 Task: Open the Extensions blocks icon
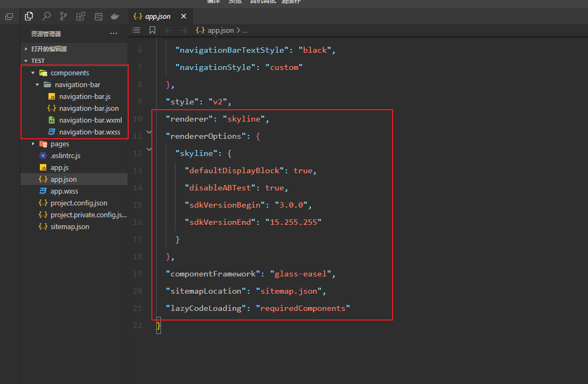point(81,16)
